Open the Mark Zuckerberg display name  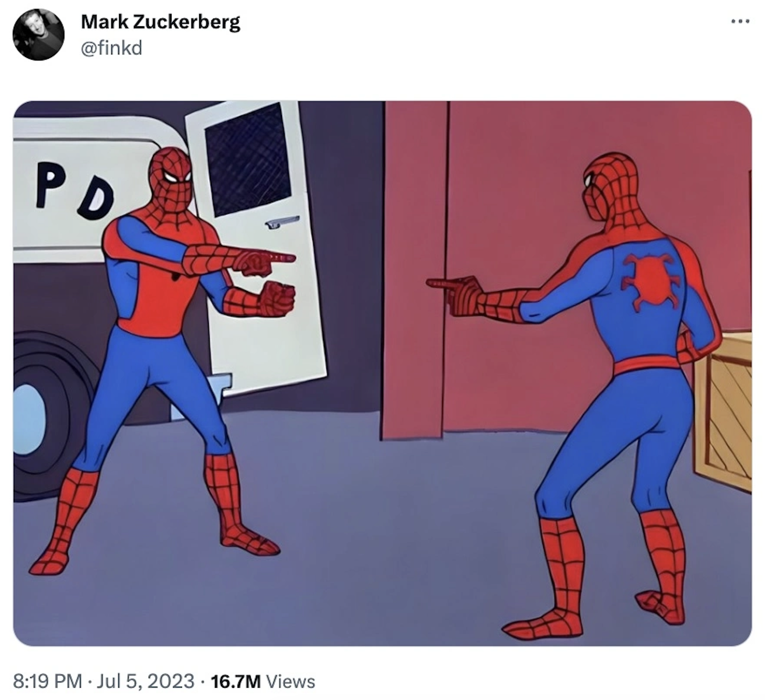coord(160,22)
